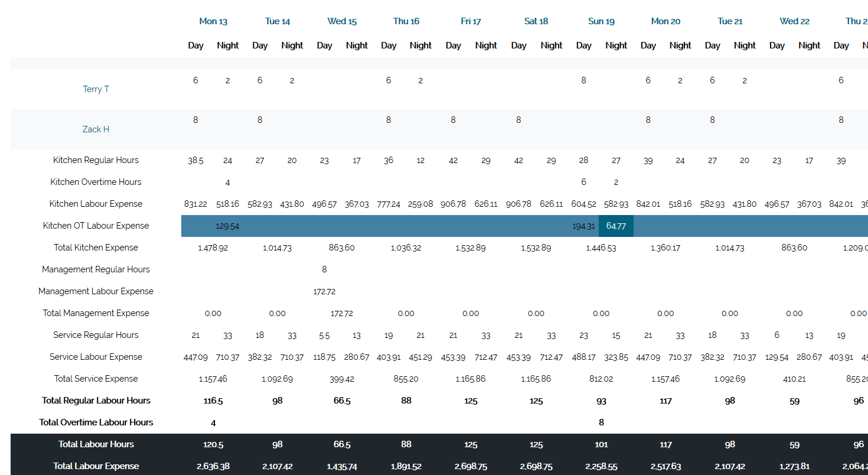Select the Total Labour Hours row label

(x=96, y=444)
